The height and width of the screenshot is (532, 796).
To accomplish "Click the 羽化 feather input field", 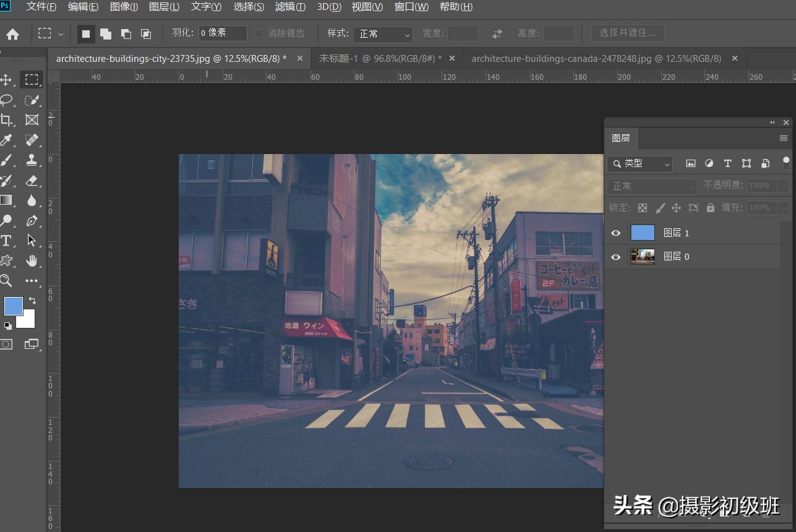I will pos(223,33).
